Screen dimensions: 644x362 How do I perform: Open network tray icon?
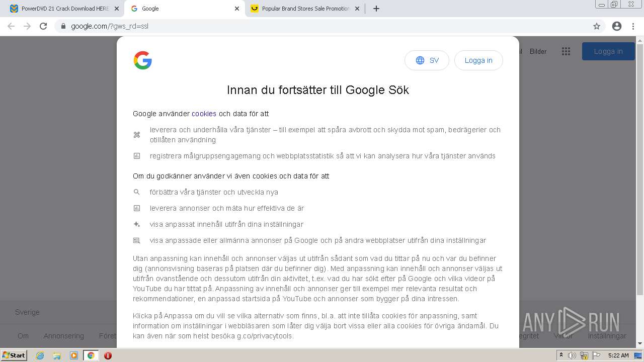tap(584, 355)
